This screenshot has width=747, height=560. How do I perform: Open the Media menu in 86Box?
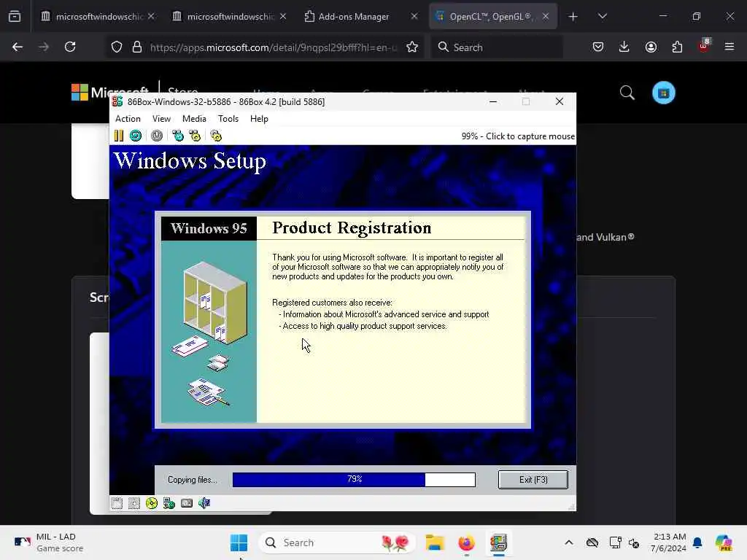(194, 119)
